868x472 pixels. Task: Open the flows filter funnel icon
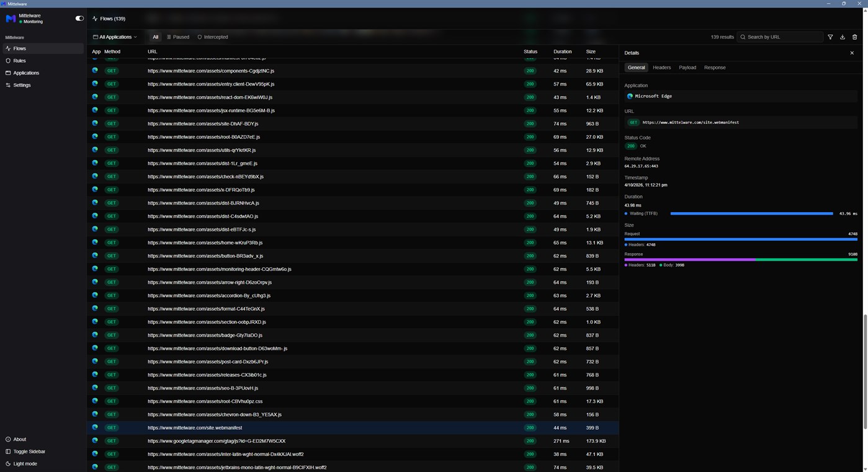(830, 37)
